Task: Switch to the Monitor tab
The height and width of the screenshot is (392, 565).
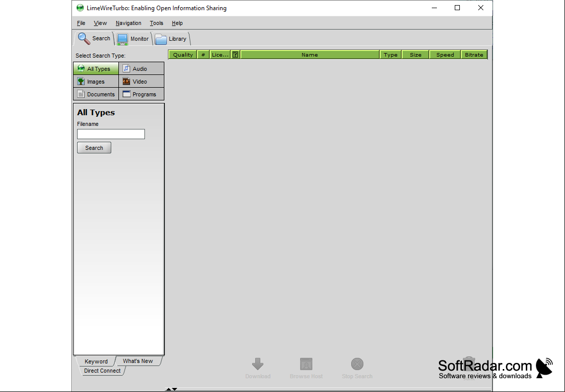Action: (x=133, y=39)
